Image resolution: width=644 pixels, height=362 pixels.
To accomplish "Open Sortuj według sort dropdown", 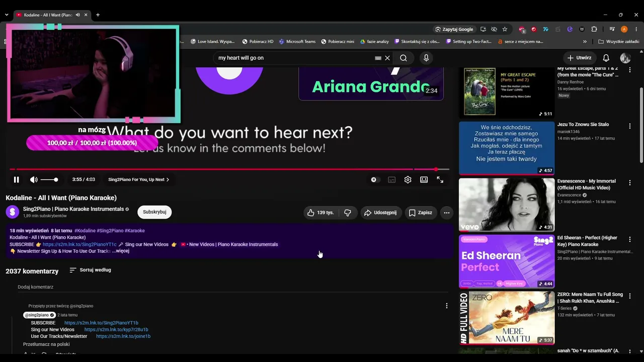I will [x=90, y=270].
